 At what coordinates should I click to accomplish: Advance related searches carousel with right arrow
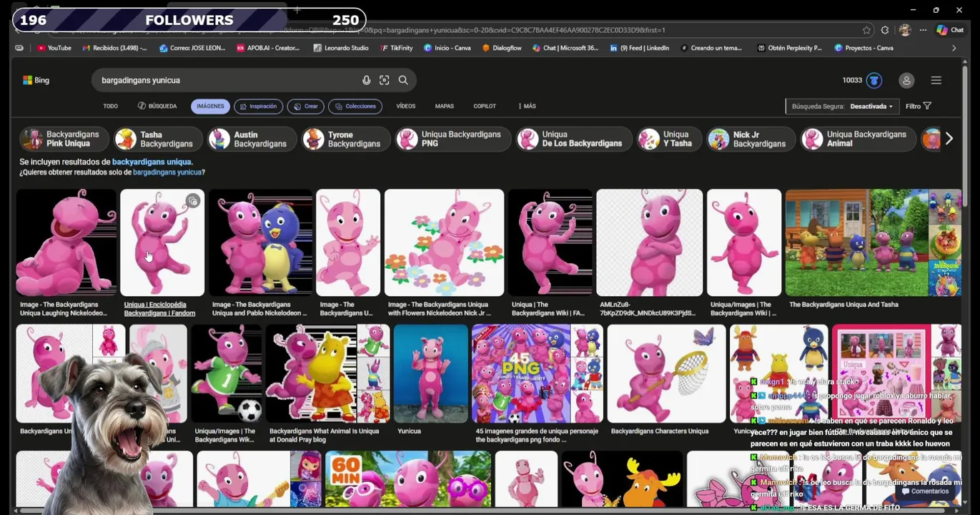click(x=949, y=139)
